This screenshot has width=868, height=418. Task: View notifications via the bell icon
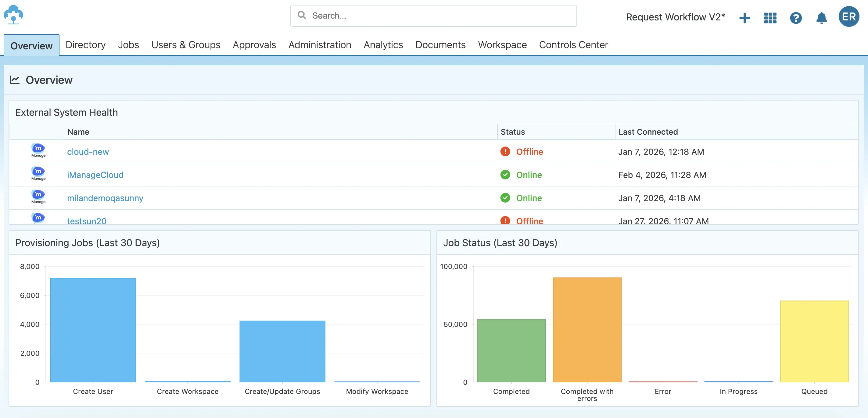821,18
